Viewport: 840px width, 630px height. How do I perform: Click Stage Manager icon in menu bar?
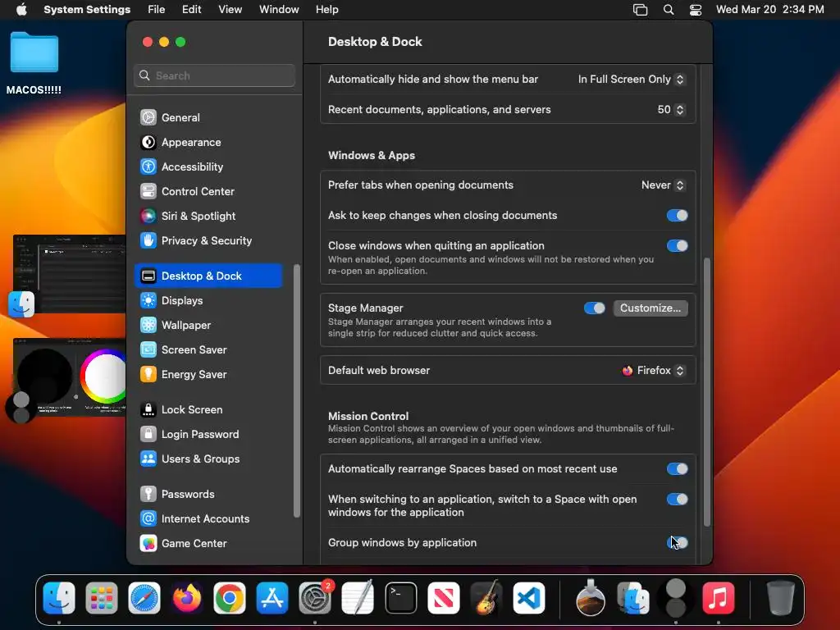coord(640,10)
